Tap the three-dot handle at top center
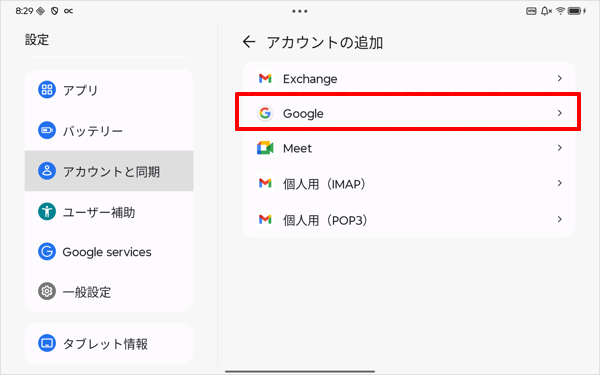The height and width of the screenshot is (375, 600). click(x=300, y=11)
